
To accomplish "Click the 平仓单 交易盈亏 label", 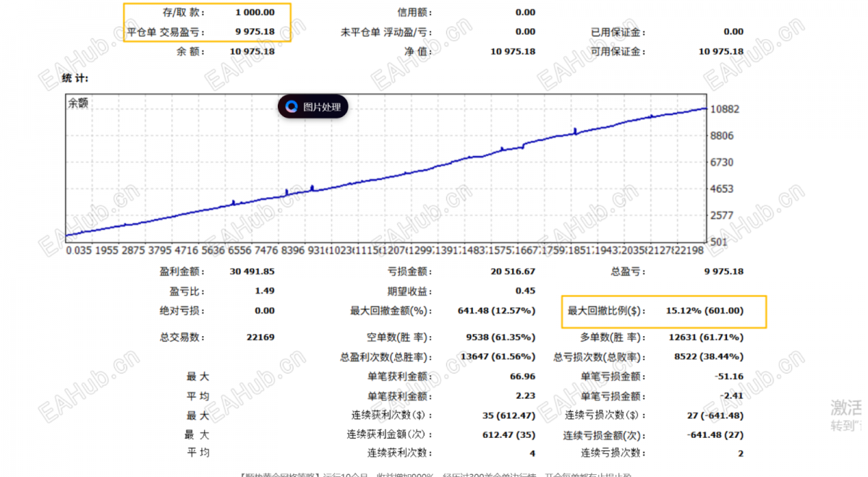I will 166,32.
